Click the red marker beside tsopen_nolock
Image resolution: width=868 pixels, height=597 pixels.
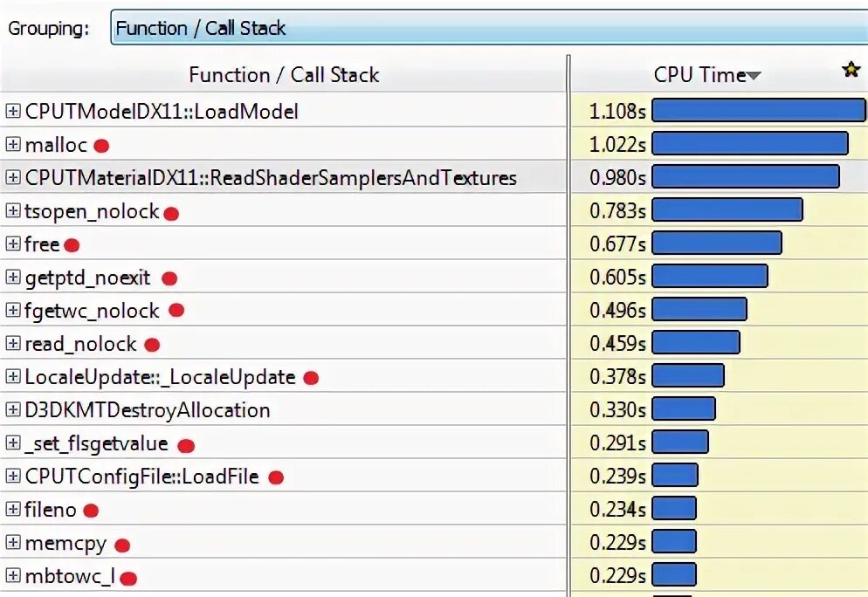point(171,212)
